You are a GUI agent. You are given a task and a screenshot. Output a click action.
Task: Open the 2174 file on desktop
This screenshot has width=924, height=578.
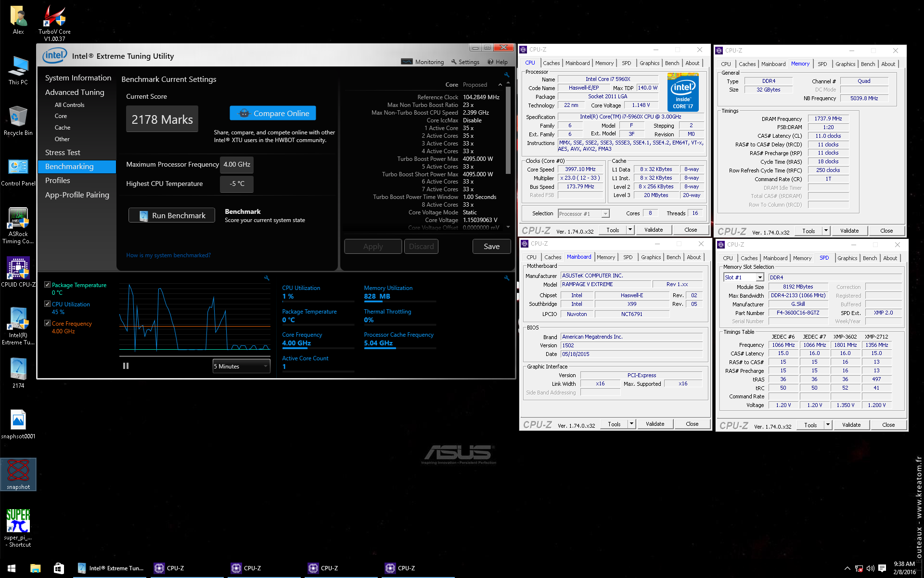[18, 373]
